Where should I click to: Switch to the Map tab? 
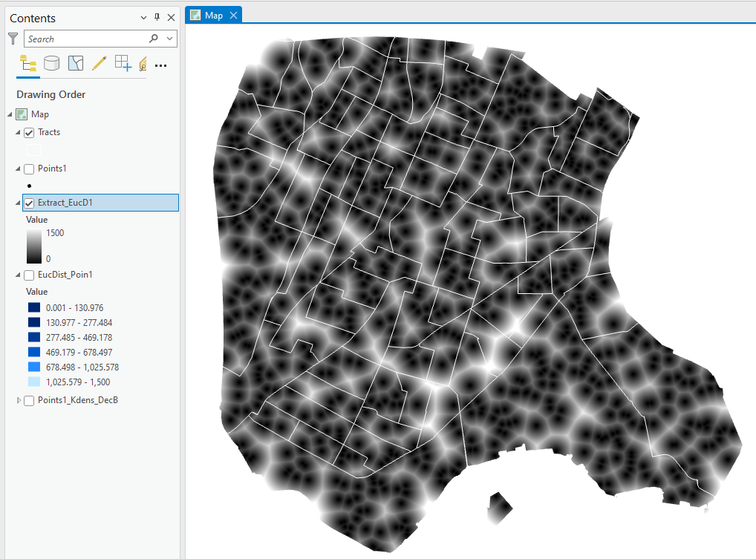click(x=213, y=13)
